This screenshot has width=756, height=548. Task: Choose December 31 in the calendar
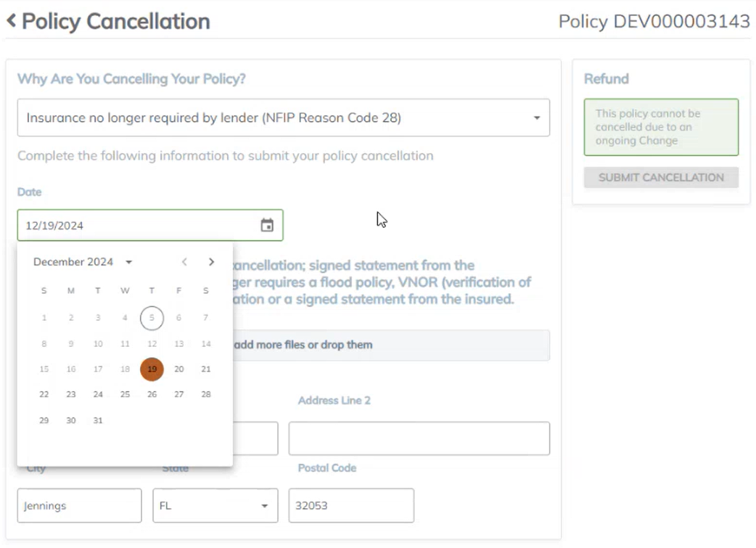[98, 421]
